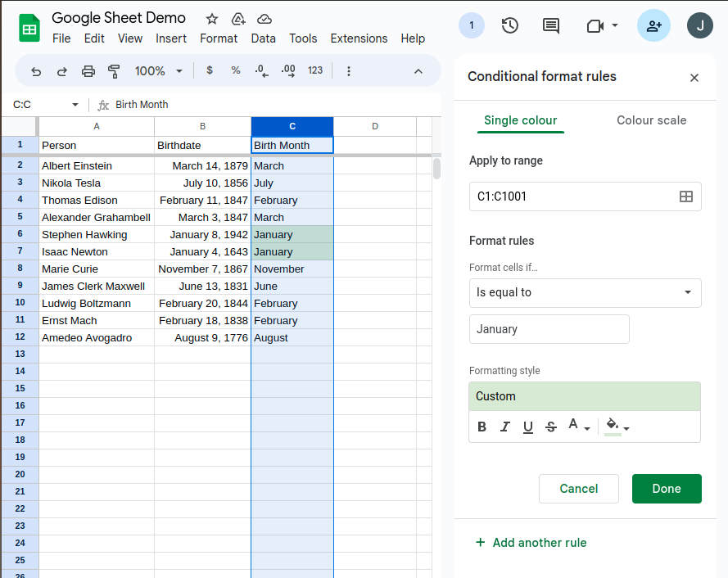Open the zoom 100% dropdown
The height and width of the screenshot is (578, 728).
coord(158,71)
